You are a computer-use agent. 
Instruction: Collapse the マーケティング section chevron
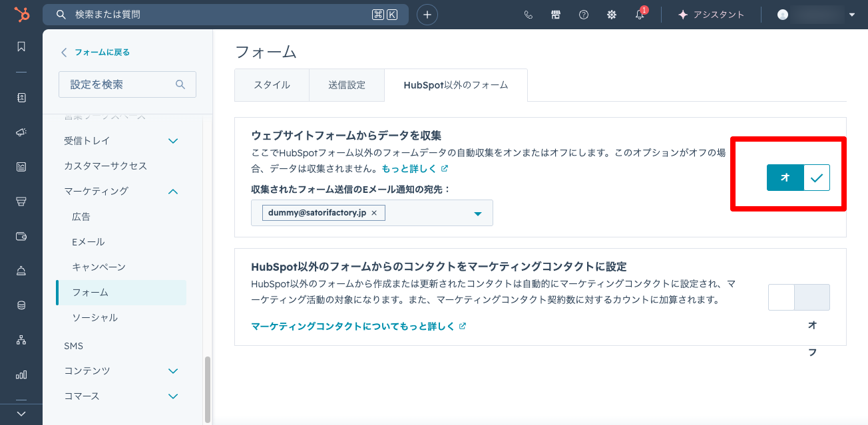[x=173, y=192]
